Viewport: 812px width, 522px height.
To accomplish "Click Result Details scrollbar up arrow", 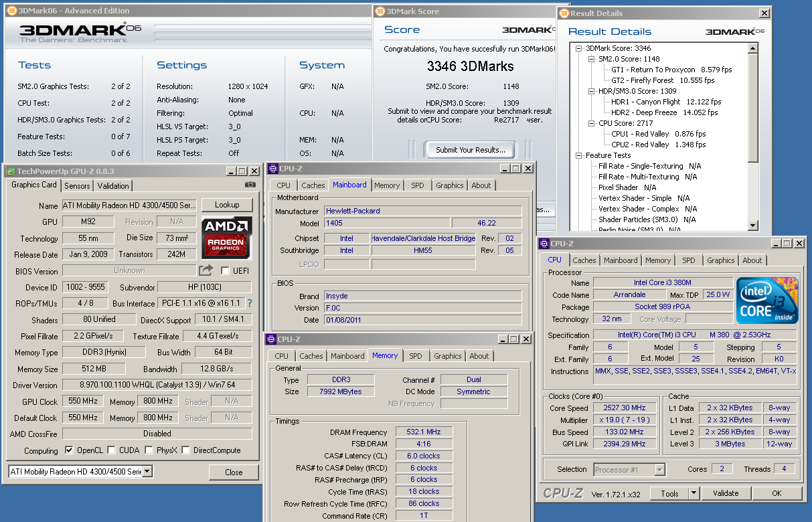I will (753, 48).
